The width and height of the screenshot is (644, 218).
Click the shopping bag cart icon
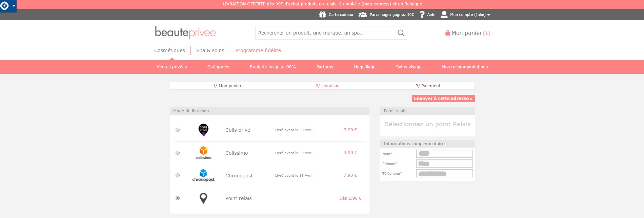448,33
